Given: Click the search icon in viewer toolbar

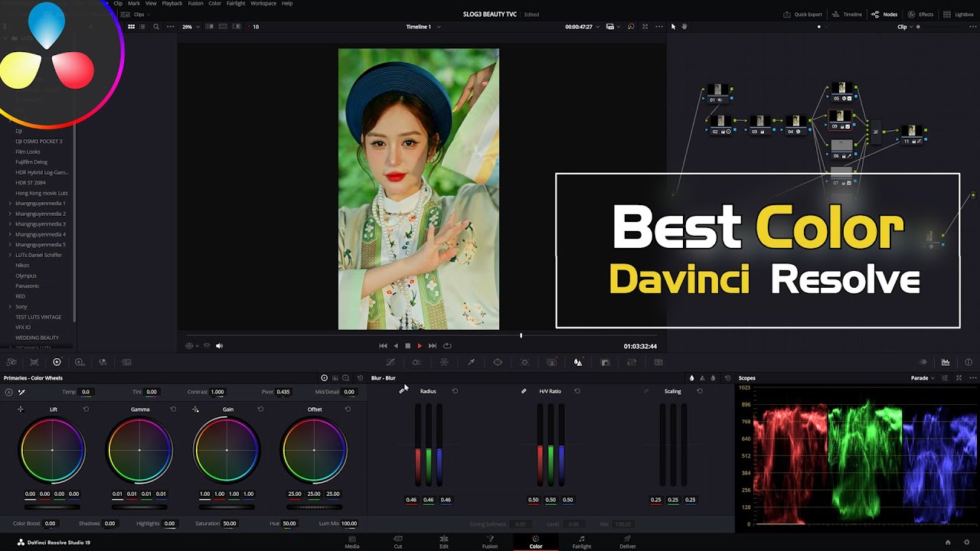Looking at the screenshot, I should click(156, 27).
